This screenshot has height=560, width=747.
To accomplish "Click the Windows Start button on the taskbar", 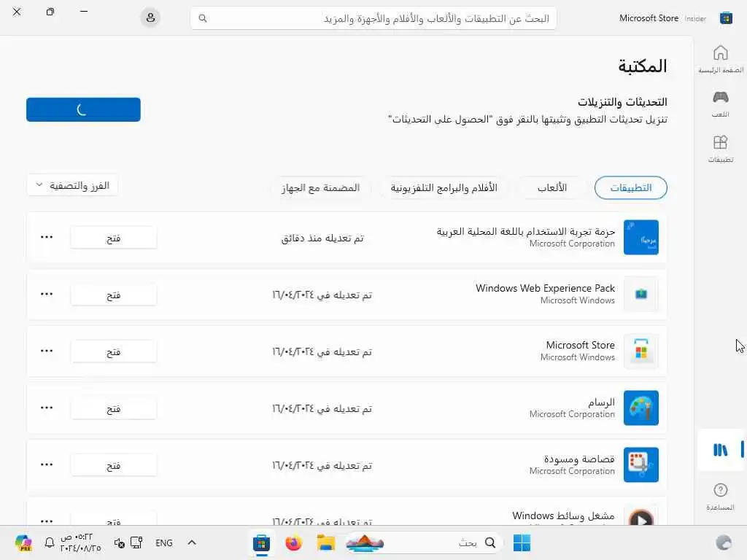I will (x=522, y=542).
